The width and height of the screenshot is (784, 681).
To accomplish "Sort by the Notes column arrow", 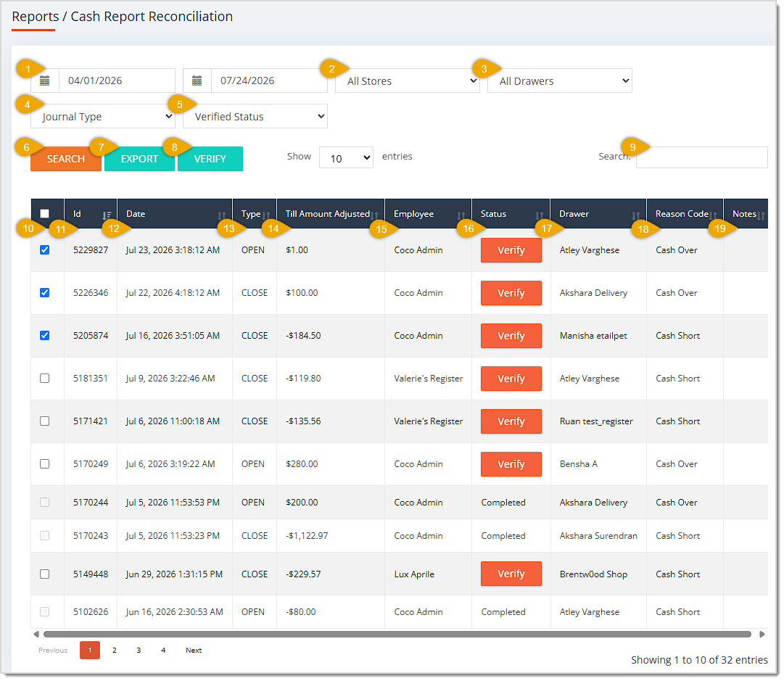I will pos(761,215).
